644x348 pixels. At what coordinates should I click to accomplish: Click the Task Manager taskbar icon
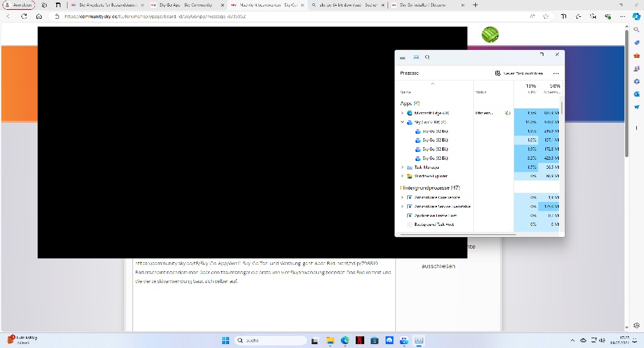point(419,340)
